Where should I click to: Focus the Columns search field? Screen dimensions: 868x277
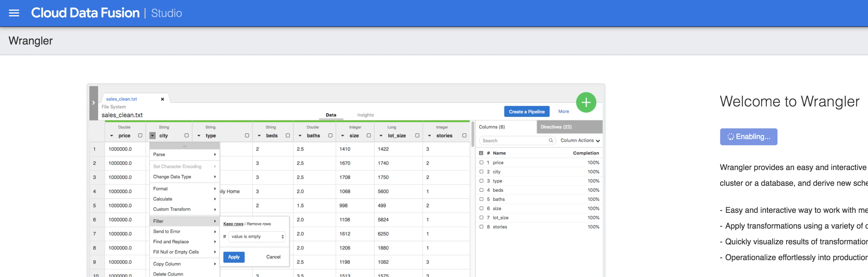point(517,141)
